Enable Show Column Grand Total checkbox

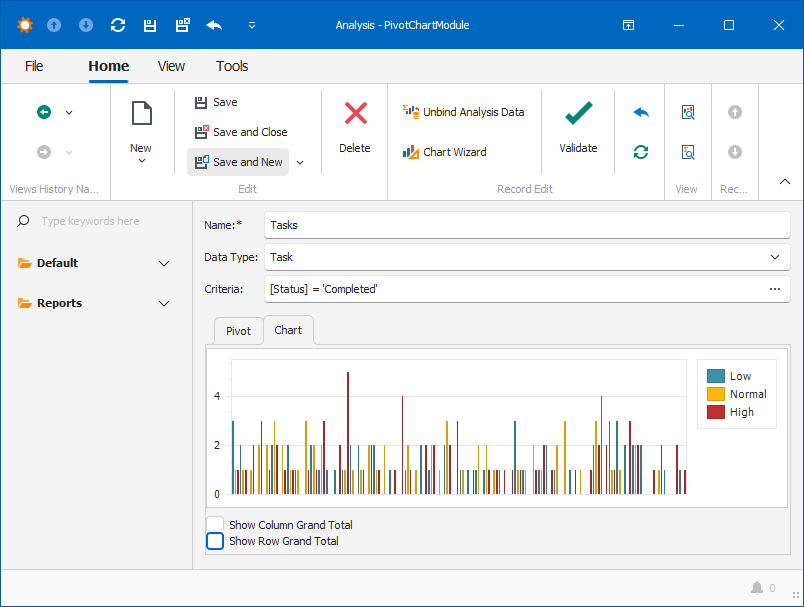click(215, 524)
